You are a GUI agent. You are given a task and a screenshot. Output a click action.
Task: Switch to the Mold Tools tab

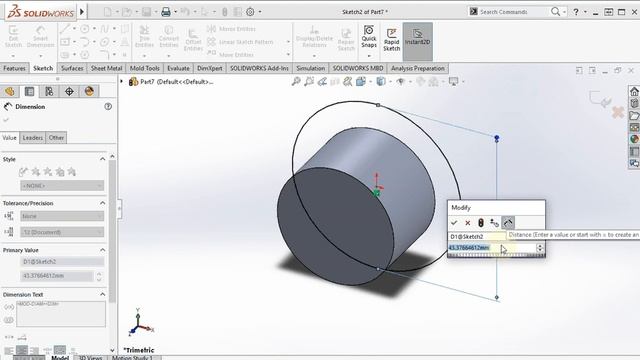144,68
